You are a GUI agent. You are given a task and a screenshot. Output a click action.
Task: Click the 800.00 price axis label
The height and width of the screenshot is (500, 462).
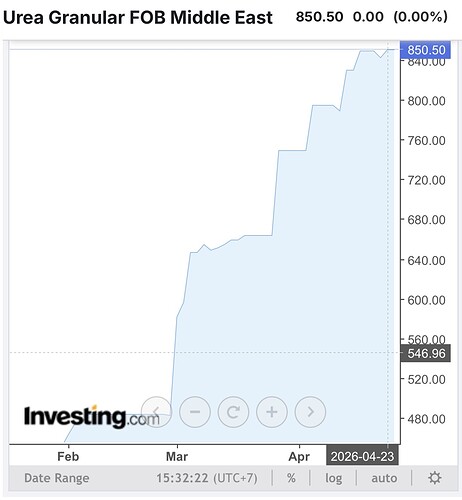click(426, 101)
